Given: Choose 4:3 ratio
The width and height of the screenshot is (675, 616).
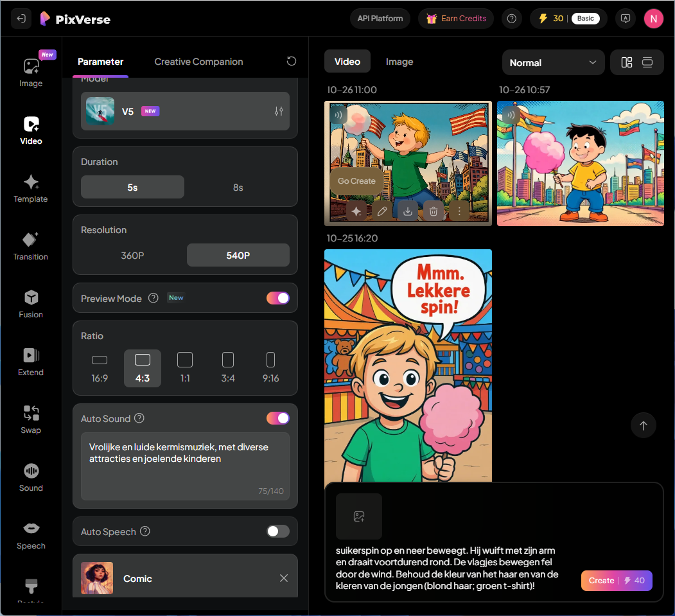Looking at the screenshot, I should (x=143, y=369).
